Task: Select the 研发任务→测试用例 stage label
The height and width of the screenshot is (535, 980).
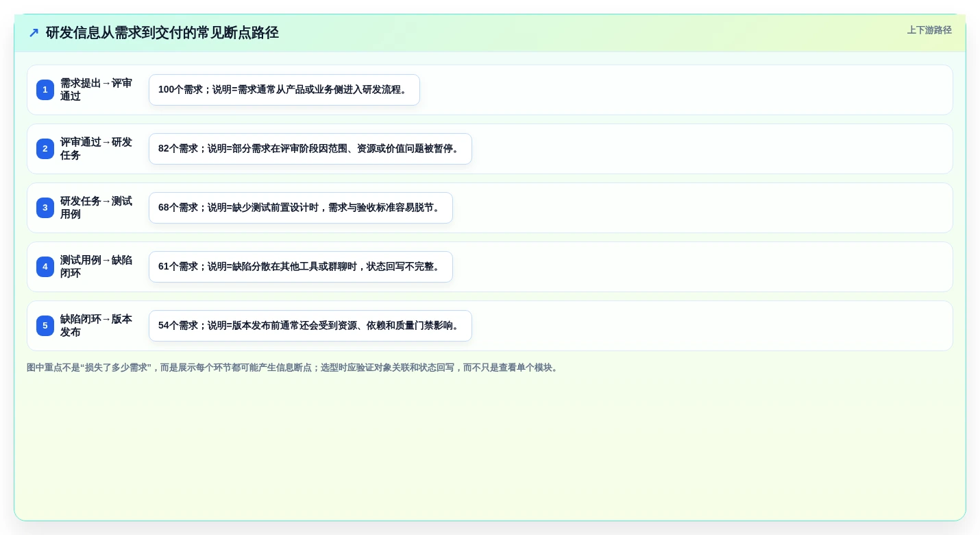Action: (96, 208)
